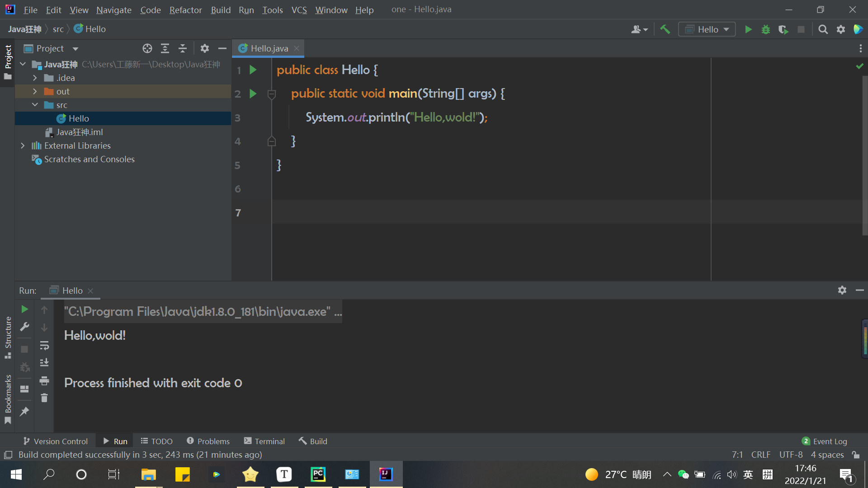Viewport: 868px width, 488px height.
Task: Click UTF-8 encoding in status bar
Action: 791,455
